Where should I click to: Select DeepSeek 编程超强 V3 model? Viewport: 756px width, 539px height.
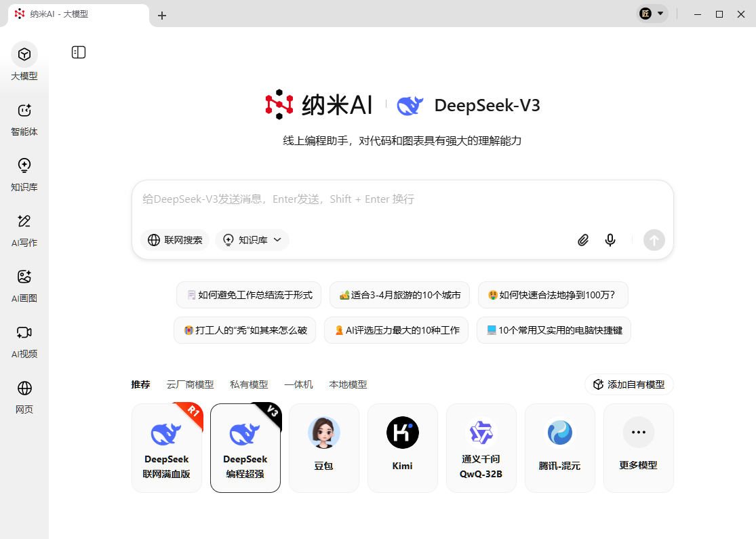point(245,448)
